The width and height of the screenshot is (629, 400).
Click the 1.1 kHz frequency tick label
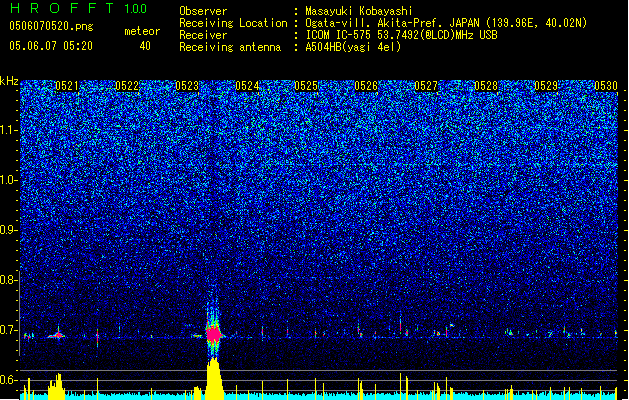pos(9,130)
